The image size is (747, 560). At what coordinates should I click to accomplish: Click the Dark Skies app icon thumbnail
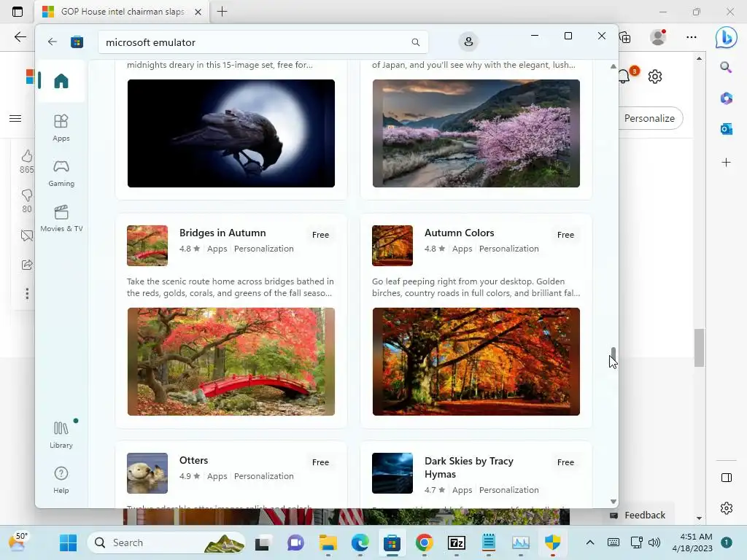(x=392, y=473)
